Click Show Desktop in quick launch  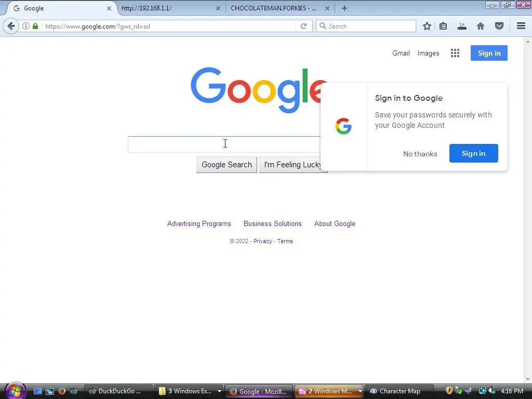tap(37, 391)
